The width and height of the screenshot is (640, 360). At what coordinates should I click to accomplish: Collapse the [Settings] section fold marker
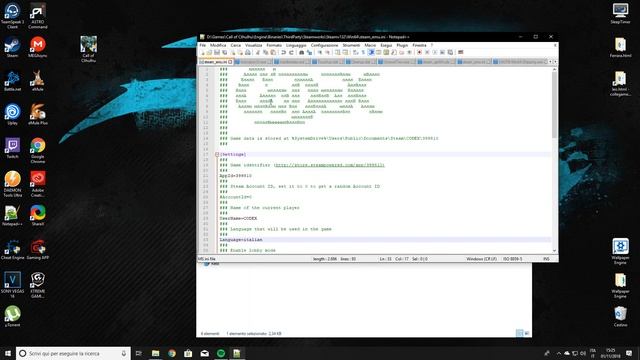tap(217, 154)
